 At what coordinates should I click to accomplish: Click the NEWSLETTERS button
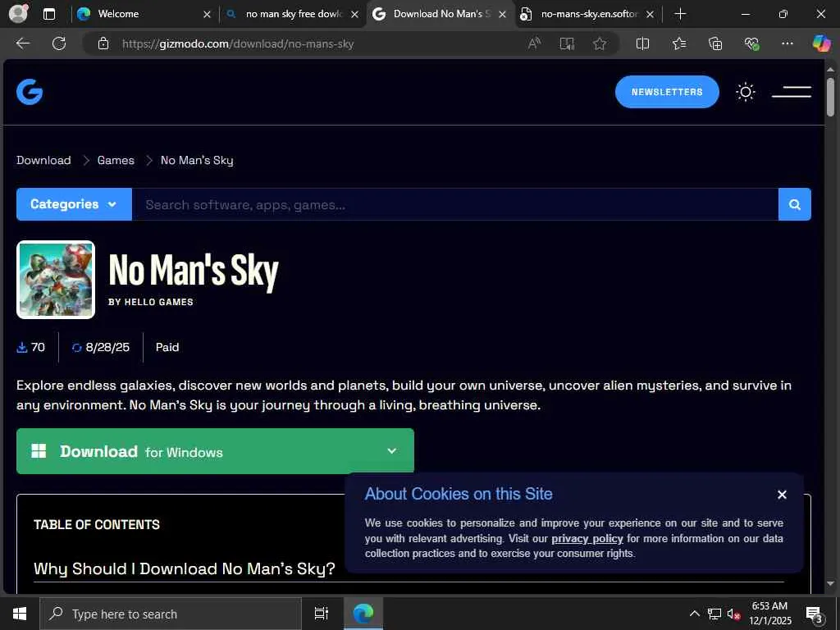666,92
